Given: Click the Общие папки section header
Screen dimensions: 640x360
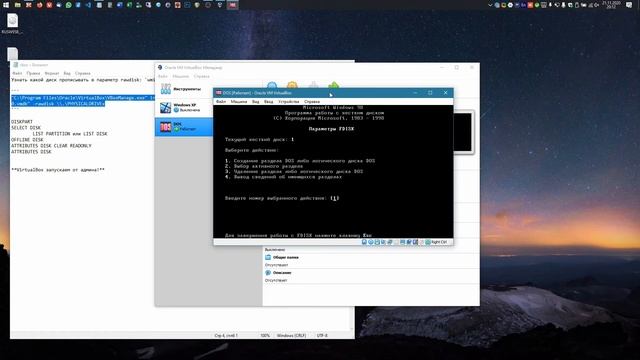Looking at the screenshot, I should pyautogui.click(x=285, y=258).
